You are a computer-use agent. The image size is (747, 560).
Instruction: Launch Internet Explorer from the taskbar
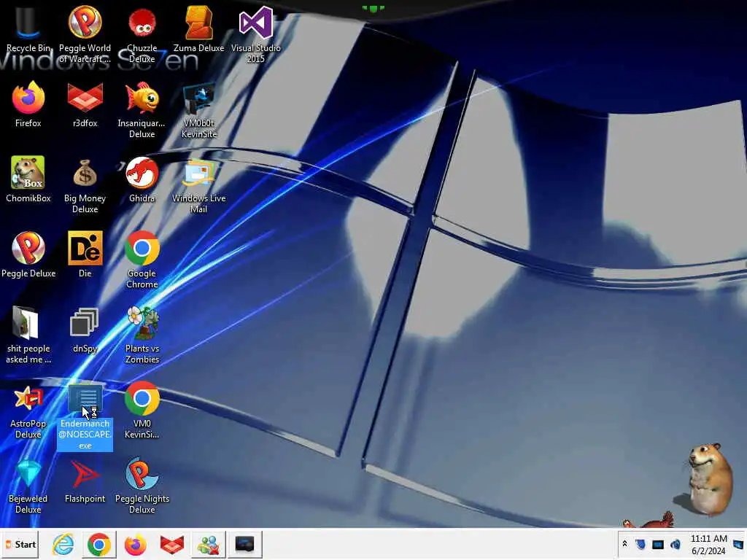pyautogui.click(x=63, y=544)
